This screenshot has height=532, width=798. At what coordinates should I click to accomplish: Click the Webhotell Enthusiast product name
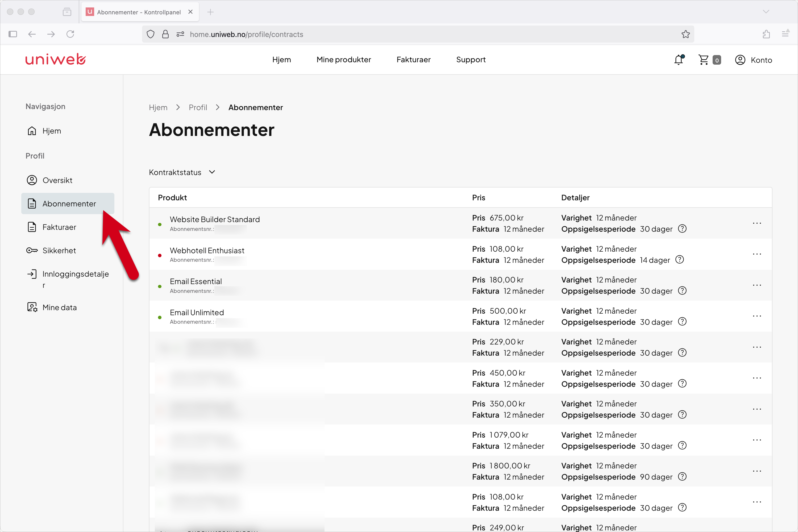[207, 251]
